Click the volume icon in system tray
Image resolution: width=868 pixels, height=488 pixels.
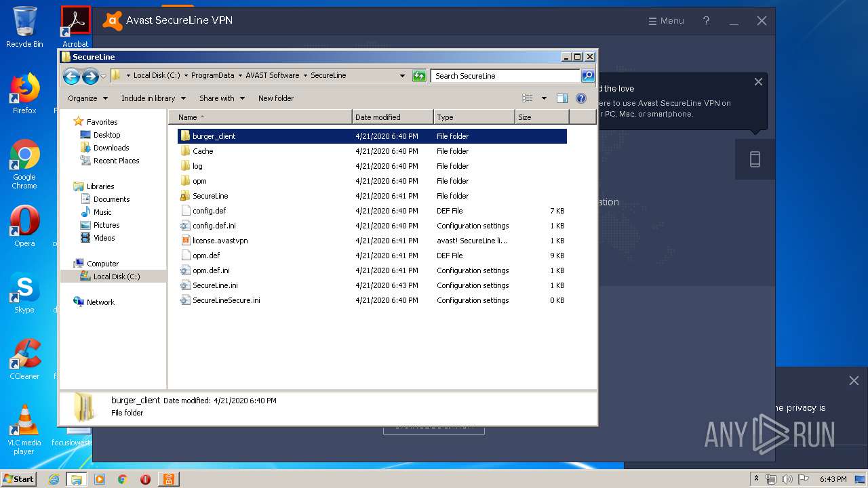(x=787, y=479)
